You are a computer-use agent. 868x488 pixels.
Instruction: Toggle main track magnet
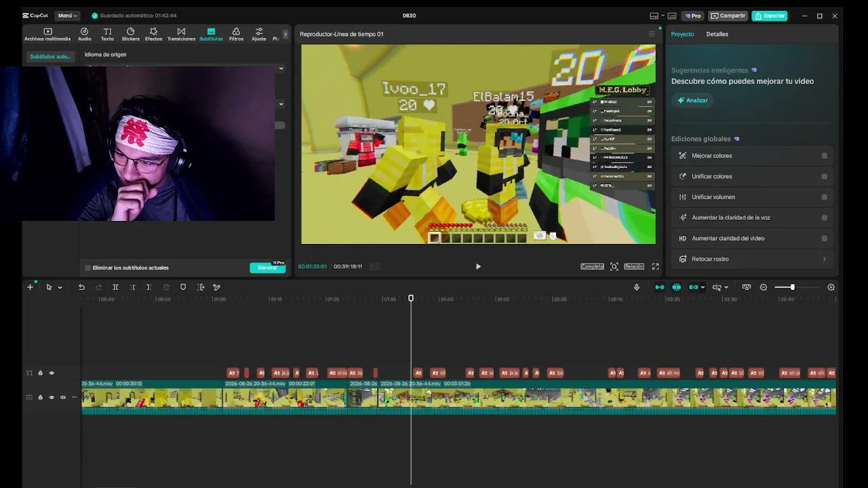659,287
